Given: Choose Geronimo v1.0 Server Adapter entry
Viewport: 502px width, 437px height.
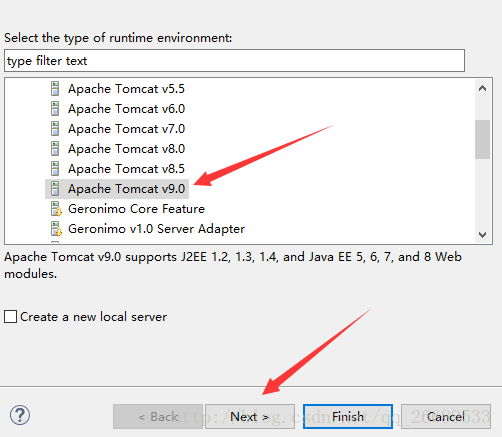Looking at the screenshot, I should click(156, 229).
